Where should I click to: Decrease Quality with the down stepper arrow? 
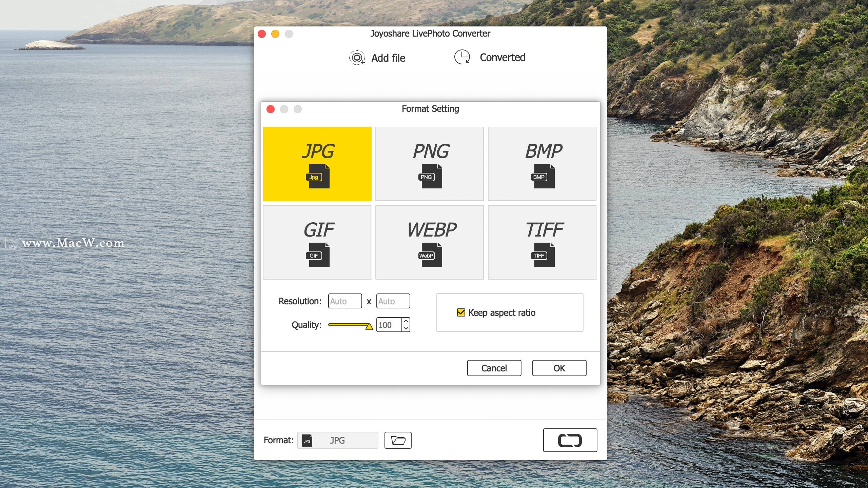(x=406, y=328)
